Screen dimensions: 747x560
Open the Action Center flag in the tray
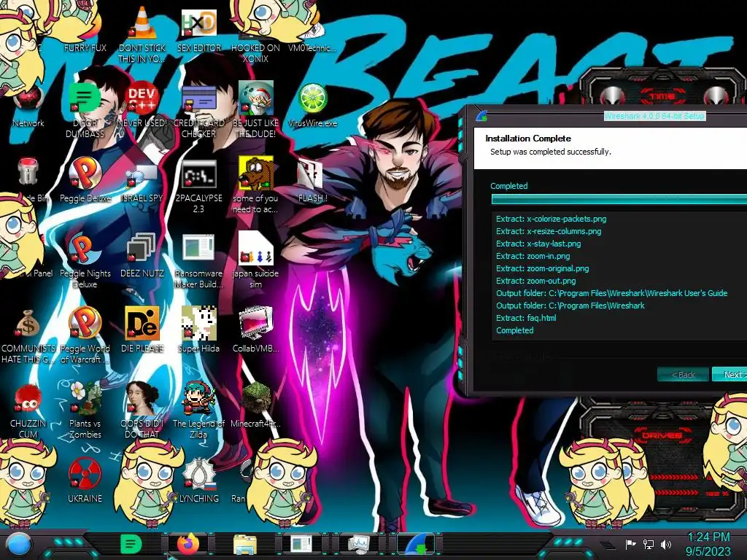pyautogui.click(x=631, y=544)
